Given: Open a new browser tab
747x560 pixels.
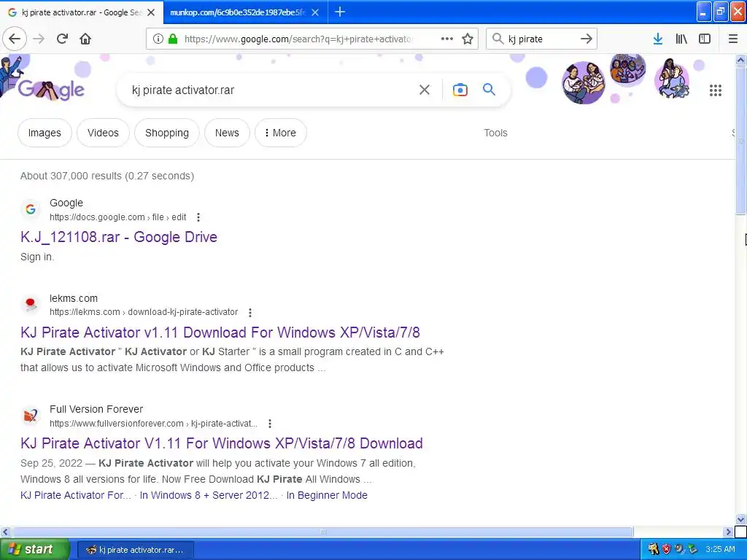Looking at the screenshot, I should [x=340, y=12].
